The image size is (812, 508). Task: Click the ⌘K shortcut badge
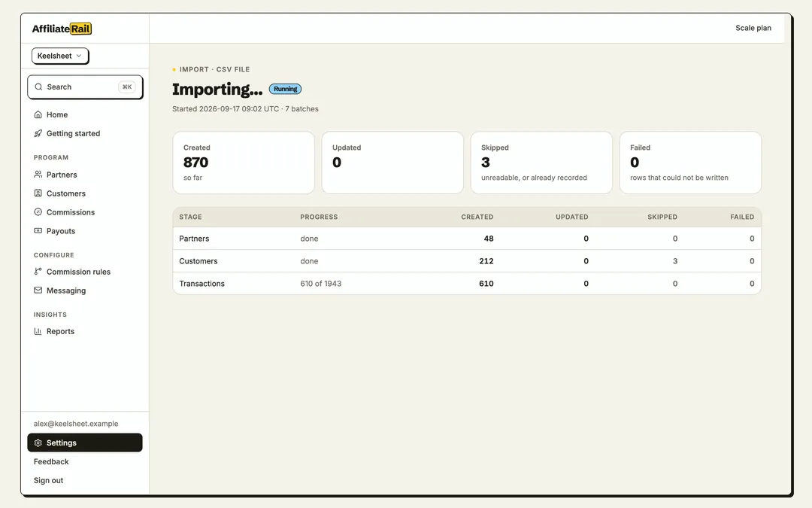click(127, 87)
